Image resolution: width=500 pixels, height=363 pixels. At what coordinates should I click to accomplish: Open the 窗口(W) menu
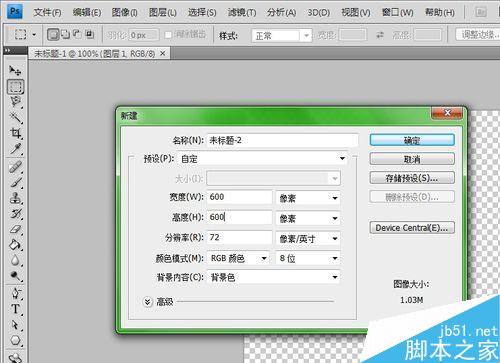pos(398,13)
